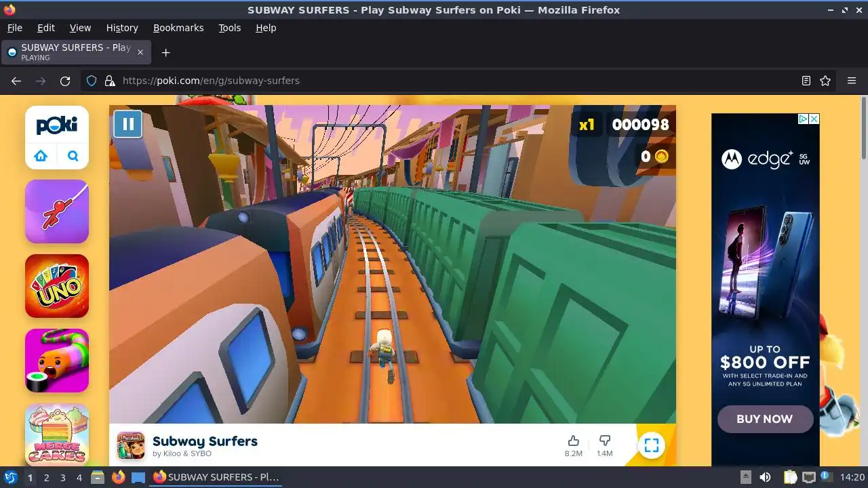
Task: Click the x1 score multiplier
Action: click(x=587, y=125)
